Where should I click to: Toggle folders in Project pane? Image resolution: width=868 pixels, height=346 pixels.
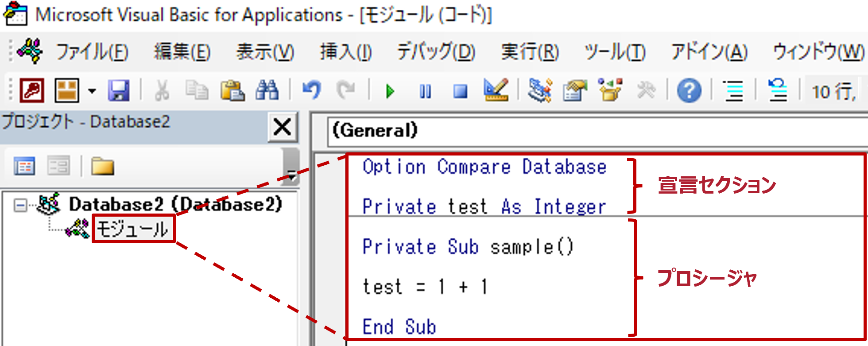[x=102, y=167]
